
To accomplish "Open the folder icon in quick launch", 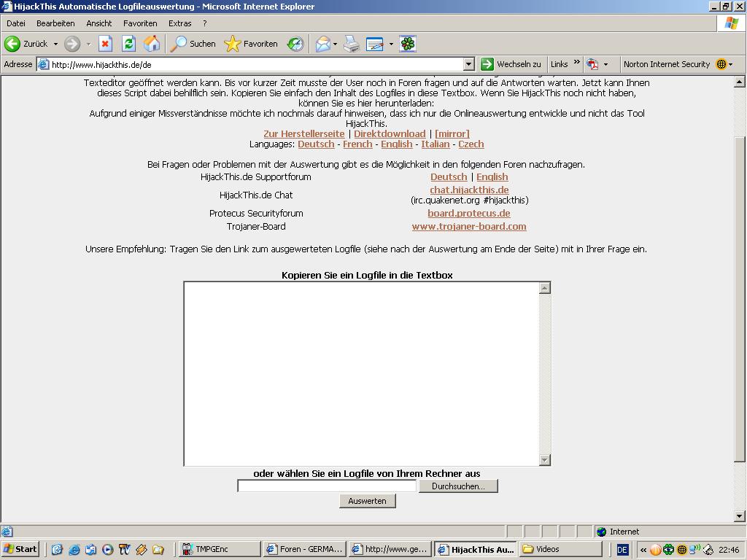I will tap(158, 550).
